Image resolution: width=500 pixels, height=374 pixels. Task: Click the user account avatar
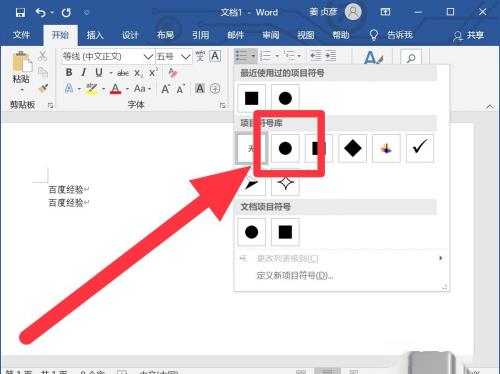coord(353,12)
